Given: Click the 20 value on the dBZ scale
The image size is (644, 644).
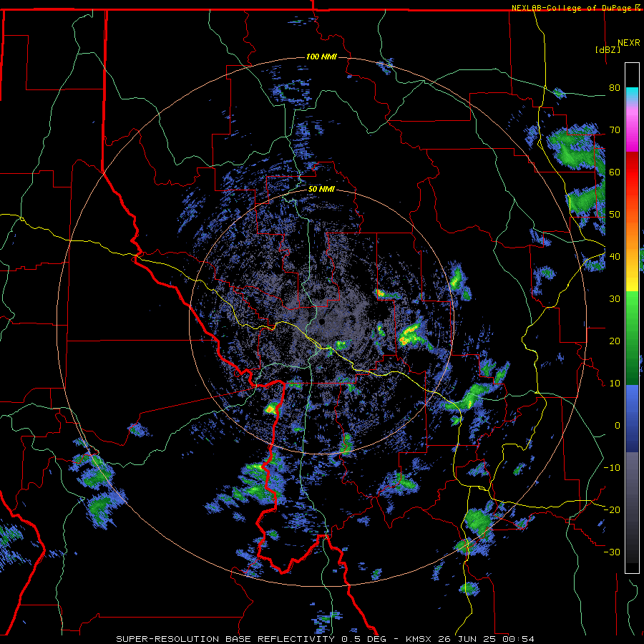Looking at the screenshot, I should click(x=615, y=341).
